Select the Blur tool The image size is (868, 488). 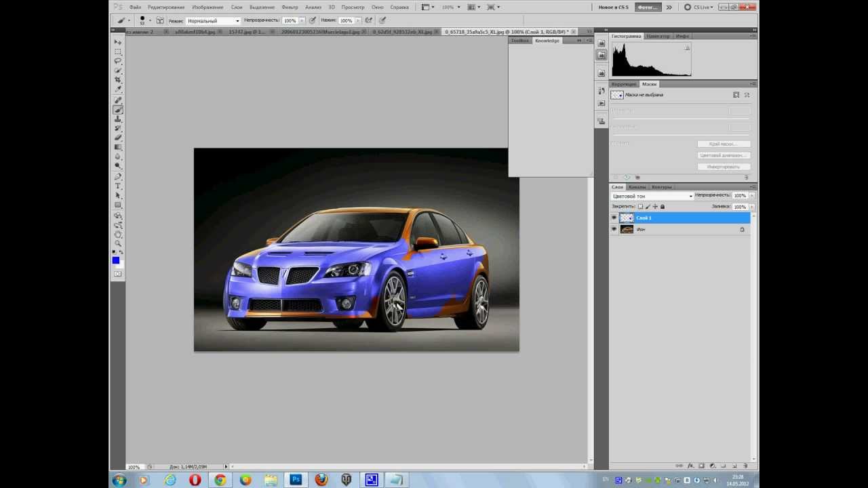(x=118, y=157)
